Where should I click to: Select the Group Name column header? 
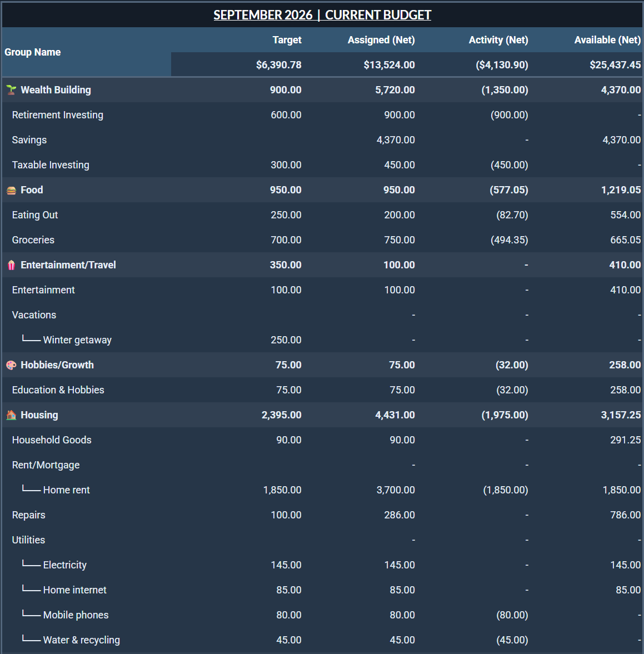pyautogui.click(x=33, y=52)
